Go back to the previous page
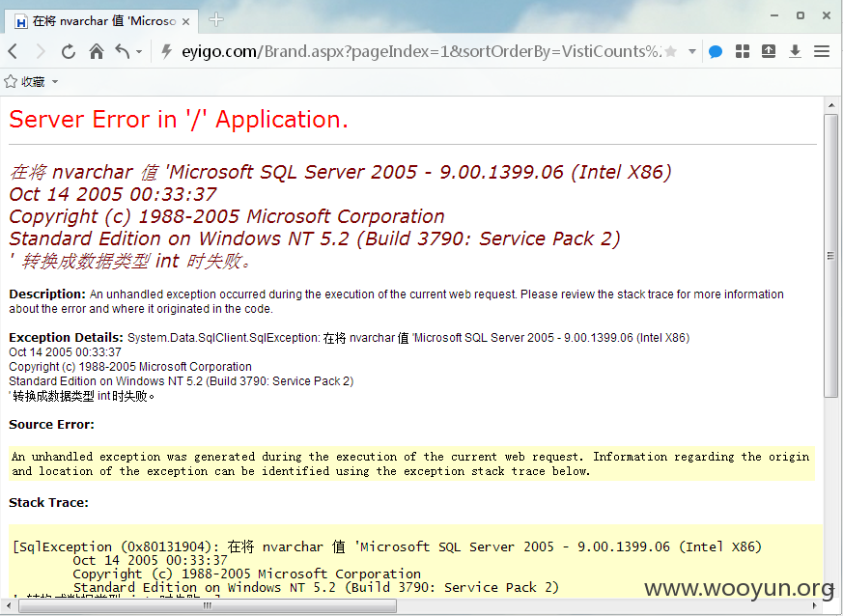Image resolution: width=843 pixels, height=616 pixels. click(x=14, y=51)
